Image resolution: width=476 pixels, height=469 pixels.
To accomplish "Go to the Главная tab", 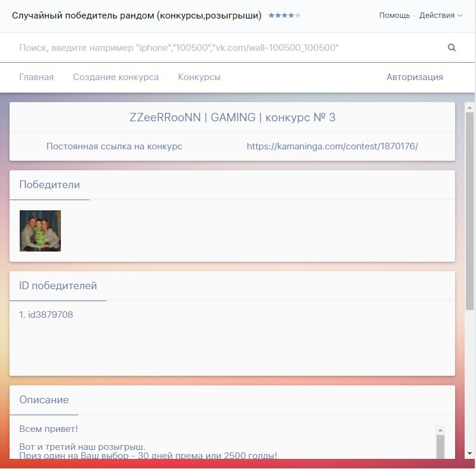I will (36, 77).
